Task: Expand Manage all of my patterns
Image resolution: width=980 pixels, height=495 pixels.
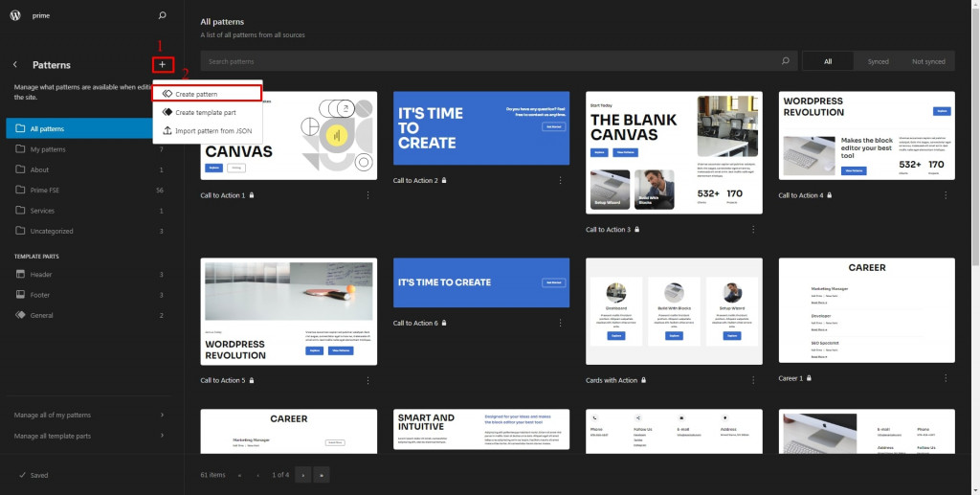Action: pos(90,415)
